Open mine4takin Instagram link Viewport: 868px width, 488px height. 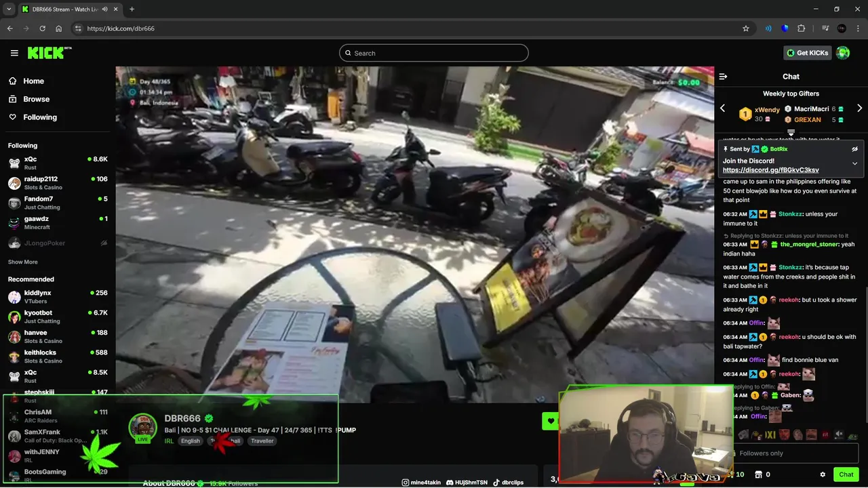coord(420,483)
